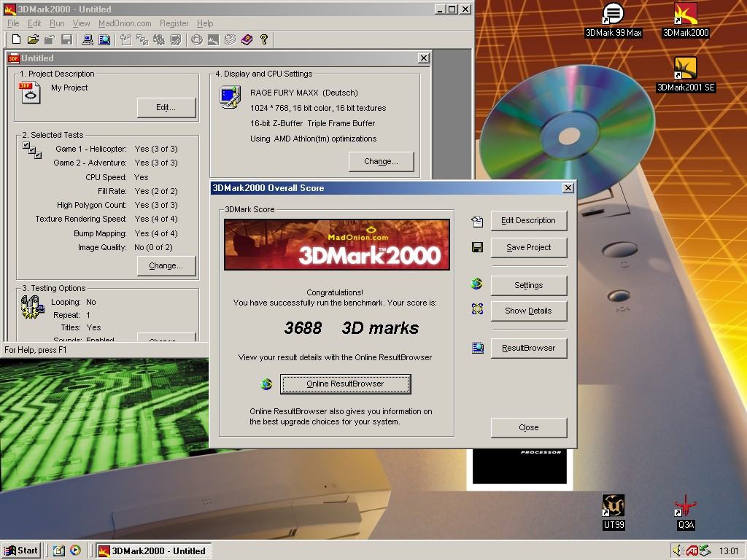Click the 'Texture Rendering Speed:' row label

[81, 219]
